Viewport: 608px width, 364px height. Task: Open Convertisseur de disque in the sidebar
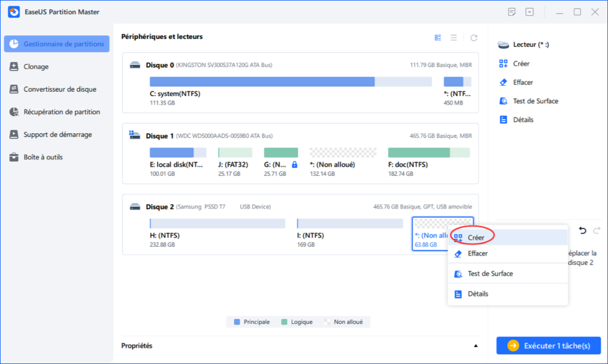[60, 89]
